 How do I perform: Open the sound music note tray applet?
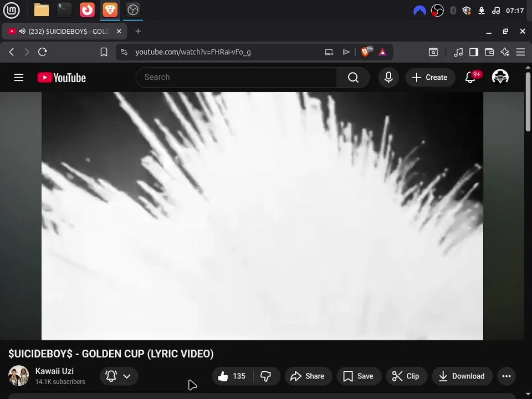495,11
